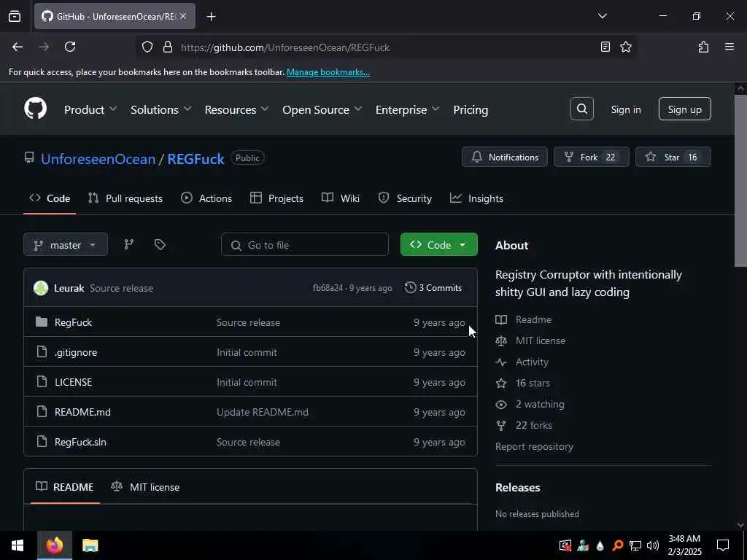Click the 16 stars sidebar link
The height and width of the screenshot is (560, 747).
(x=533, y=383)
